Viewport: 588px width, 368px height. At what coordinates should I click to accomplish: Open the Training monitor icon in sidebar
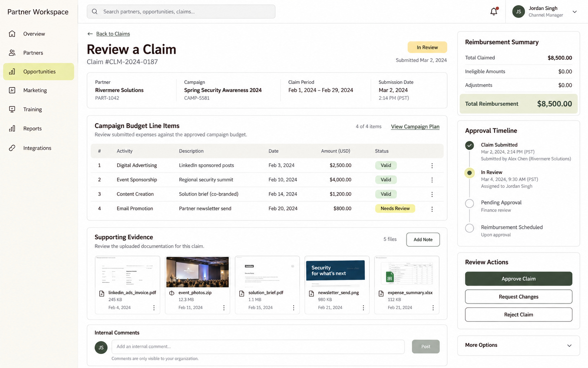point(12,109)
